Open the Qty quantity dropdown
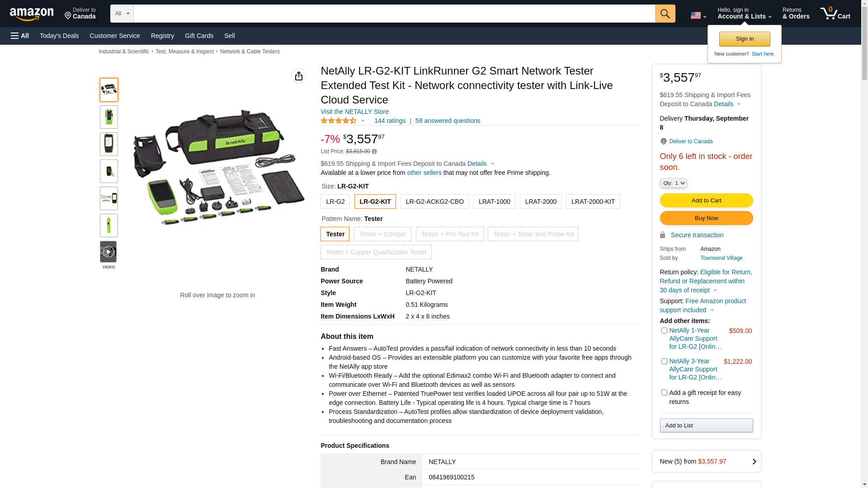The width and height of the screenshot is (868, 488). (x=674, y=183)
